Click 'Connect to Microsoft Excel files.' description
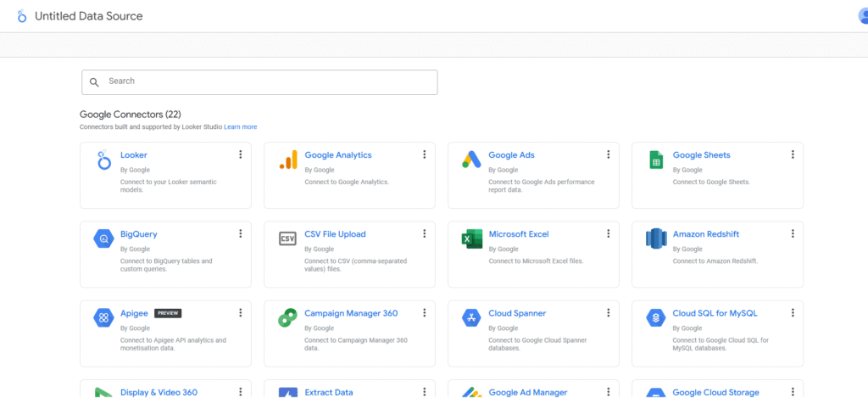The height and width of the screenshot is (398, 868). pos(536,261)
